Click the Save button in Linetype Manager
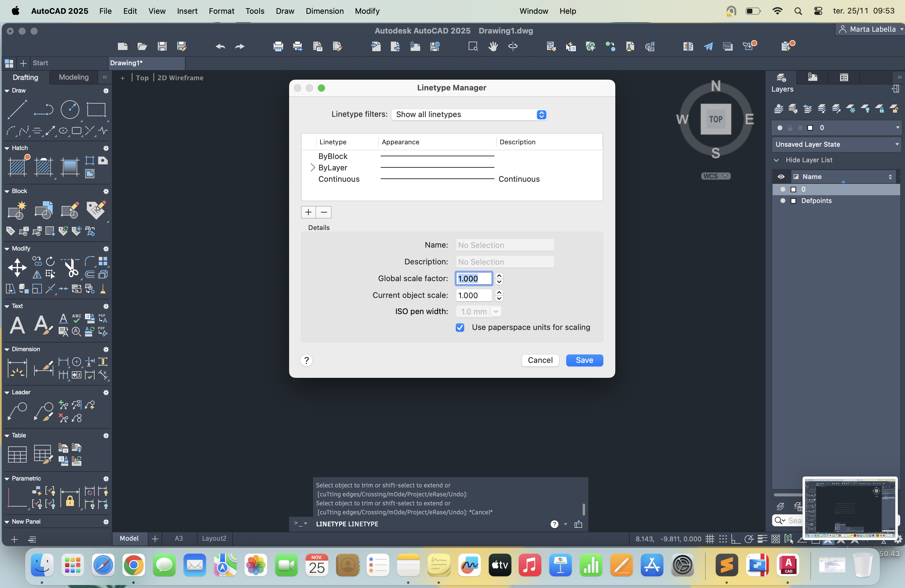905x588 pixels. 584,360
